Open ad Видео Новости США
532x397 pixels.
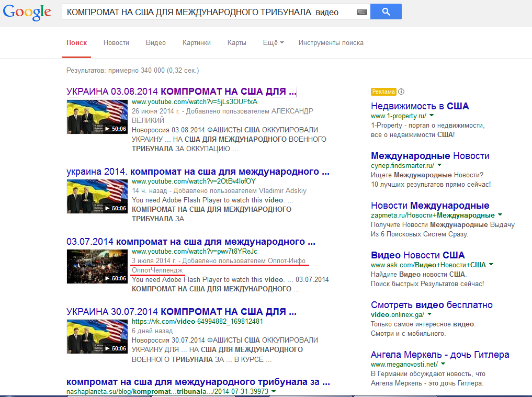click(x=417, y=255)
